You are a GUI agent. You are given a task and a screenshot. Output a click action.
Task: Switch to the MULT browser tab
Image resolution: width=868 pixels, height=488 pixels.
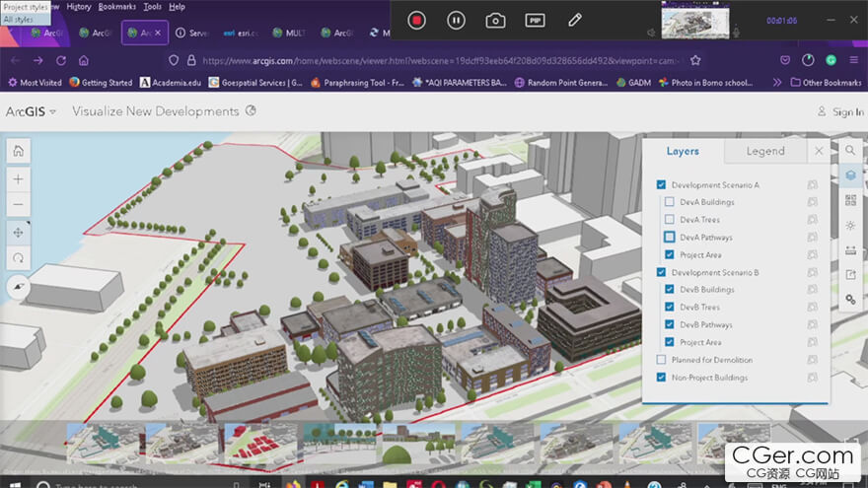tap(290, 34)
